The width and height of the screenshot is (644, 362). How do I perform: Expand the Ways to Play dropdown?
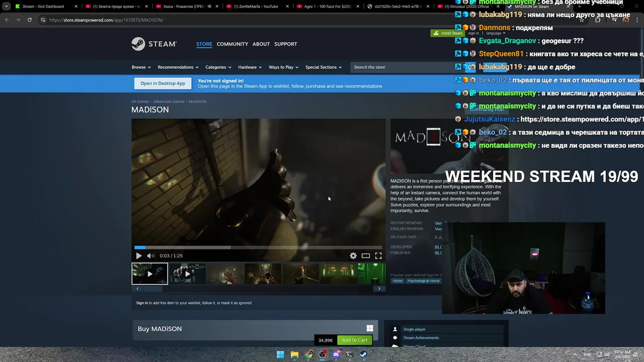(x=283, y=67)
